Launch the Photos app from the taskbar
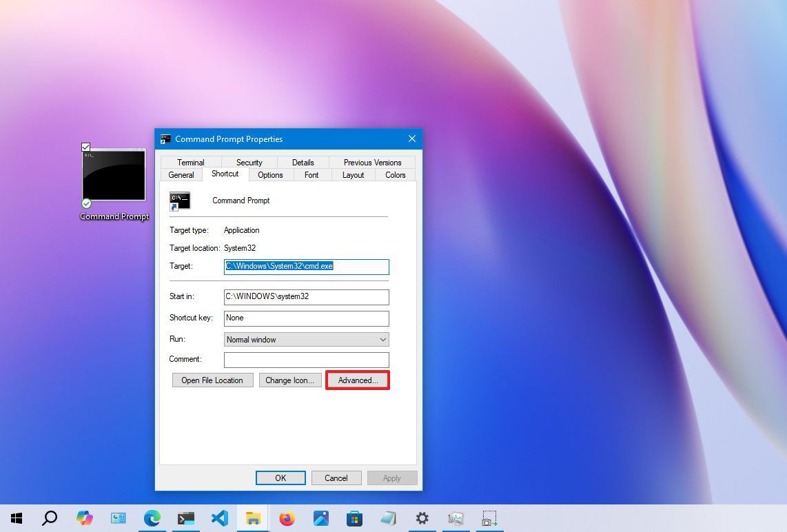Image resolution: width=787 pixels, height=532 pixels. (320, 518)
